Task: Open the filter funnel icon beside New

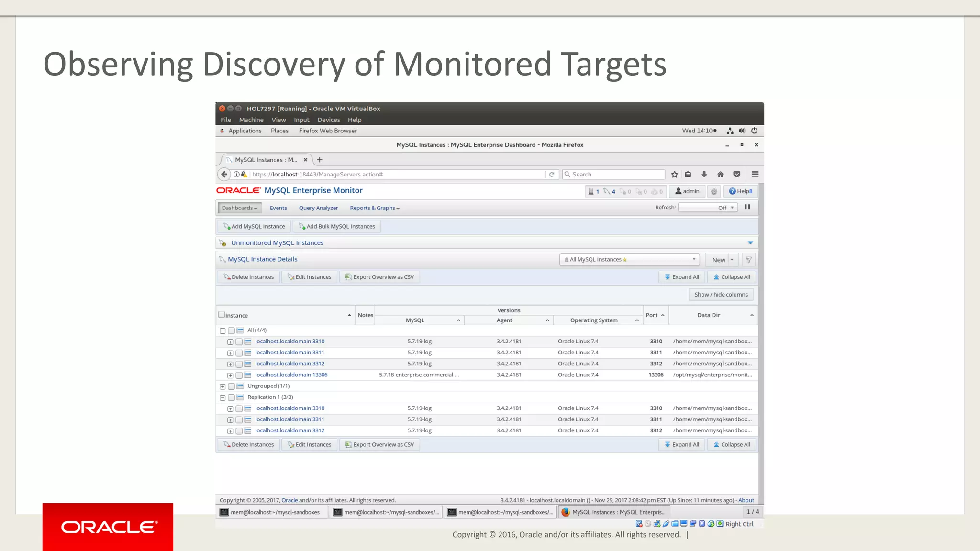Action: click(x=748, y=260)
